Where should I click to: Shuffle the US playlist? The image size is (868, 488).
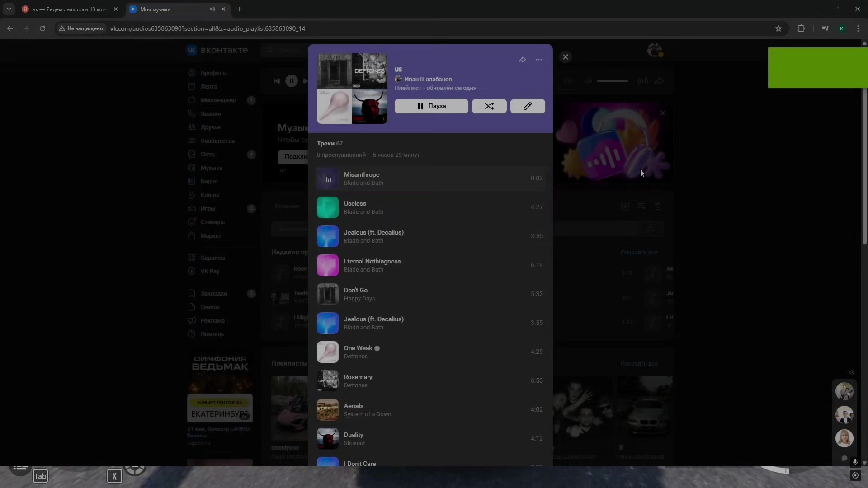(489, 106)
